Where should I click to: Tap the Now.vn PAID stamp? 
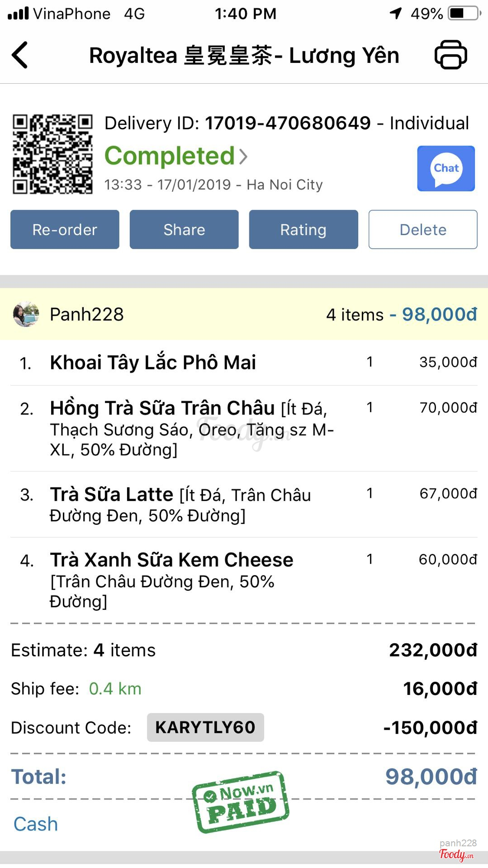241,802
